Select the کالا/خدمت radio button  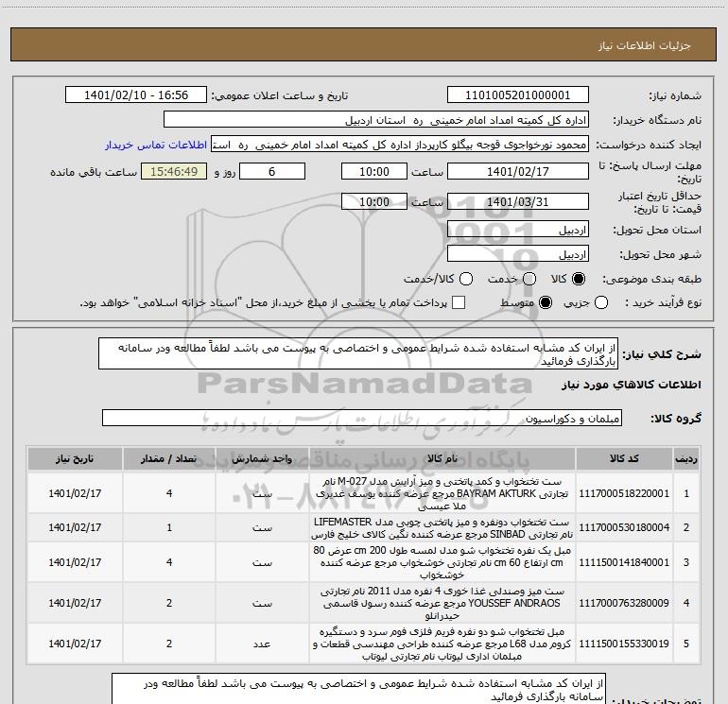(466, 279)
